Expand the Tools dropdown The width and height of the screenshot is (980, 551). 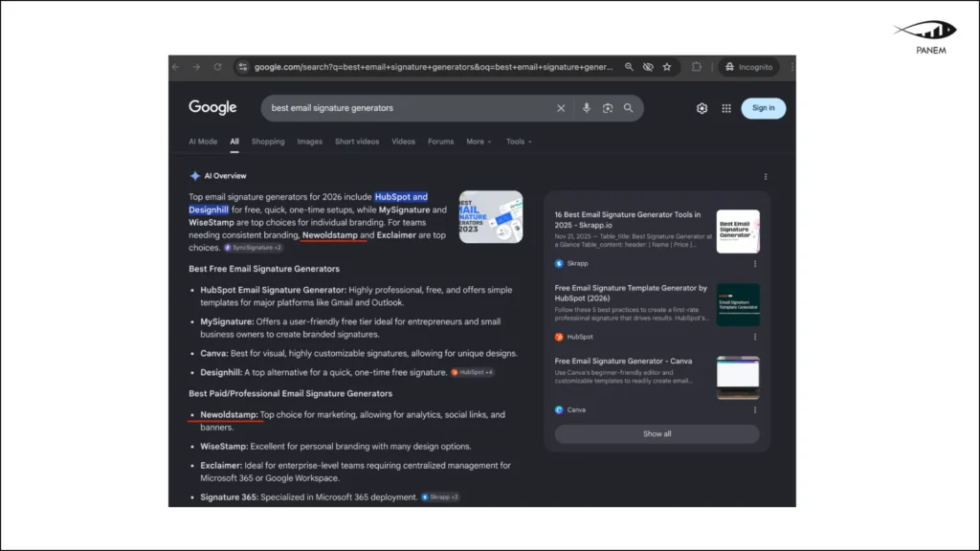coord(519,142)
